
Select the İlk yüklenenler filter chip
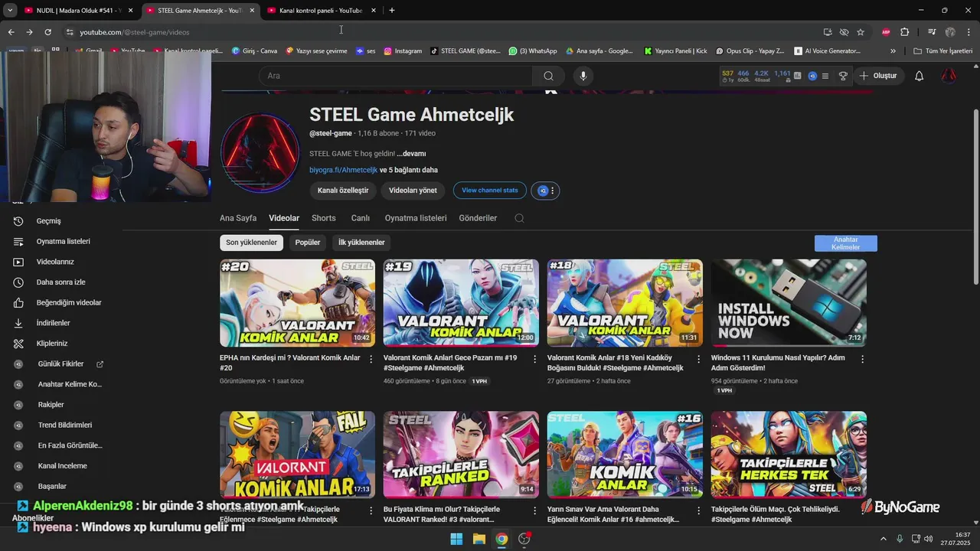click(x=361, y=243)
